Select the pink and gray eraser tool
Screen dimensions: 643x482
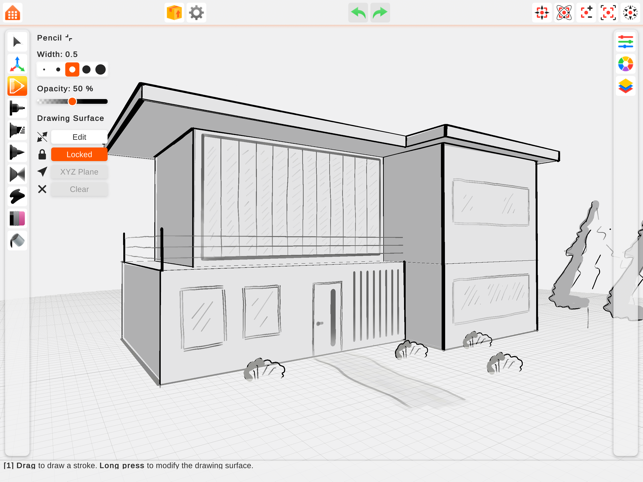17,219
